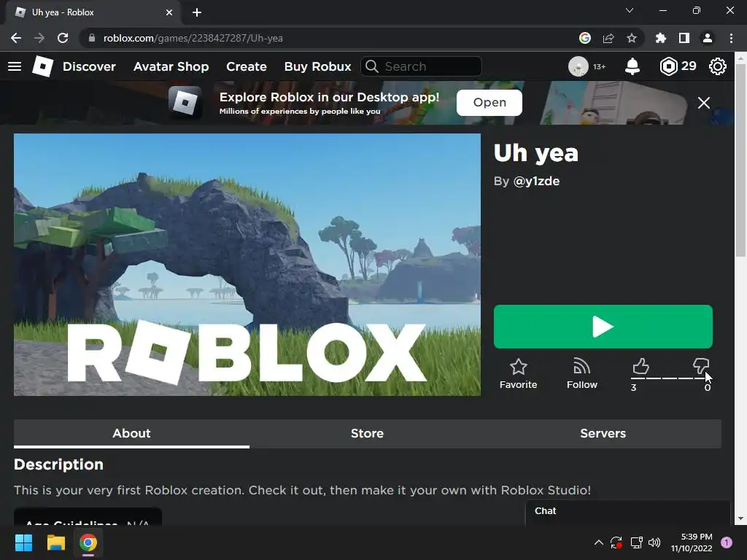Open creator profile @y1zde
The image size is (747, 560).
coord(536,181)
